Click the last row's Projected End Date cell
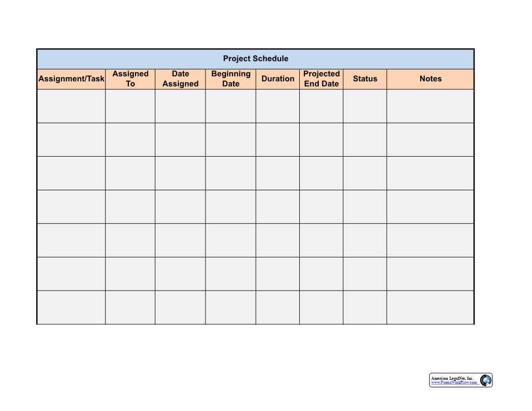The image size is (532, 411). 322,307
